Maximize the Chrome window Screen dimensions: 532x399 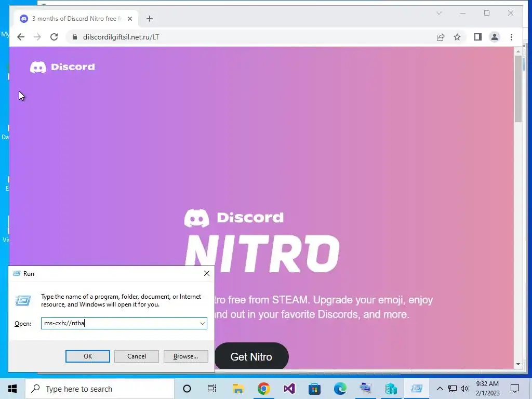point(487,13)
